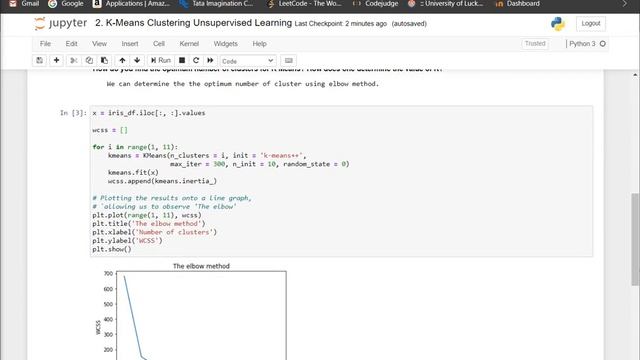The height and width of the screenshot is (360, 640).
Task: Move selected cell down arrow
Action: [x=137, y=60]
